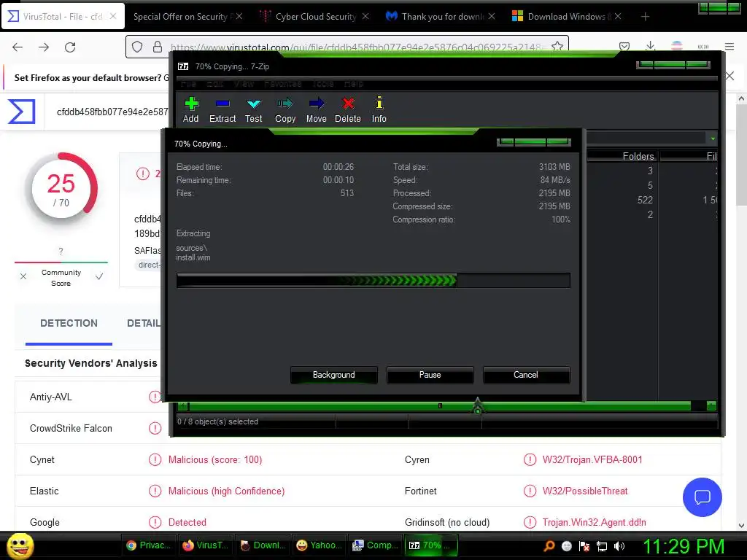Click the smiley Start button on taskbar
747x560 pixels.
click(20, 545)
